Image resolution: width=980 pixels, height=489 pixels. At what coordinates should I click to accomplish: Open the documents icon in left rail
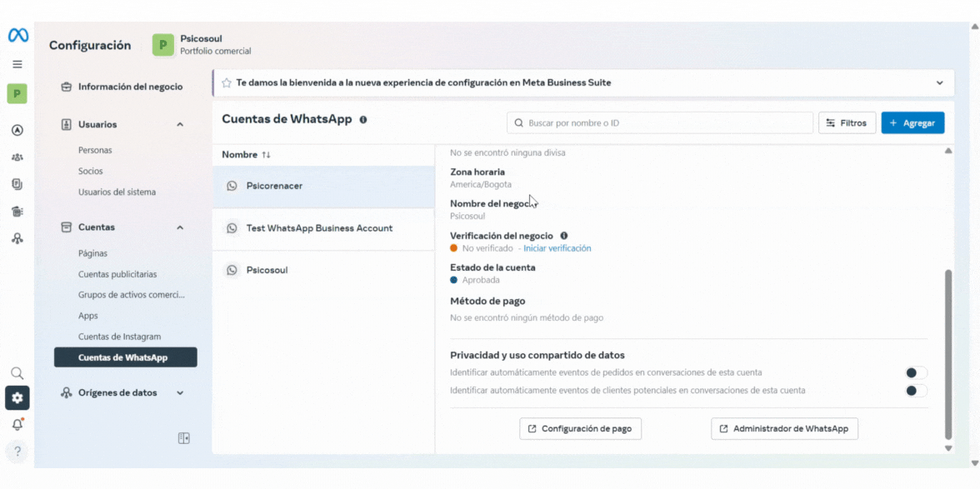pyautogui.click(x=17, y=183)
